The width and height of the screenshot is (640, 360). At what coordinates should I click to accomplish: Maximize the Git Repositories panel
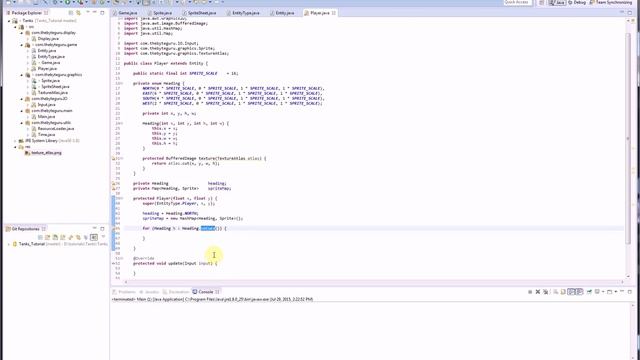pos(102,229)
